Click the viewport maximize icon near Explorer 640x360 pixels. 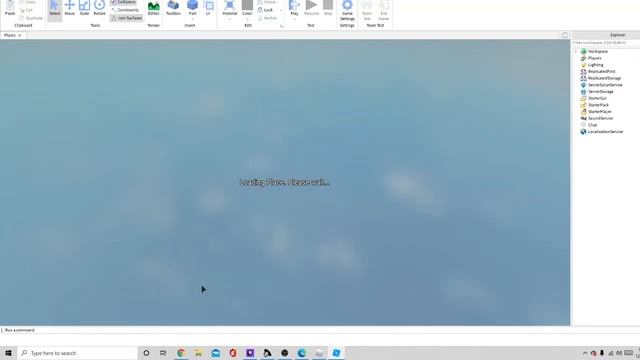(564, 36)
